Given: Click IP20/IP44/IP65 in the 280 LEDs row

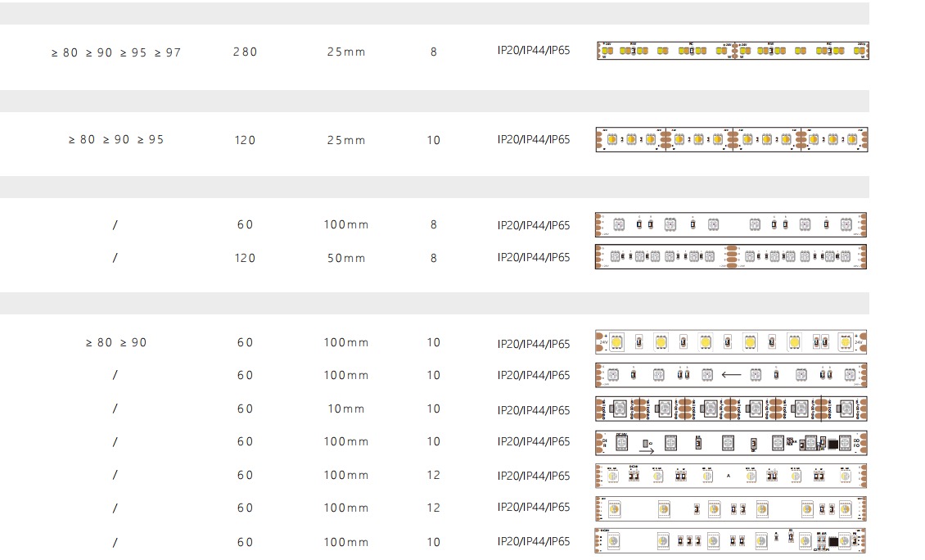Looking at the screenshot, I should pyautogui.click(x=534, y=51).
